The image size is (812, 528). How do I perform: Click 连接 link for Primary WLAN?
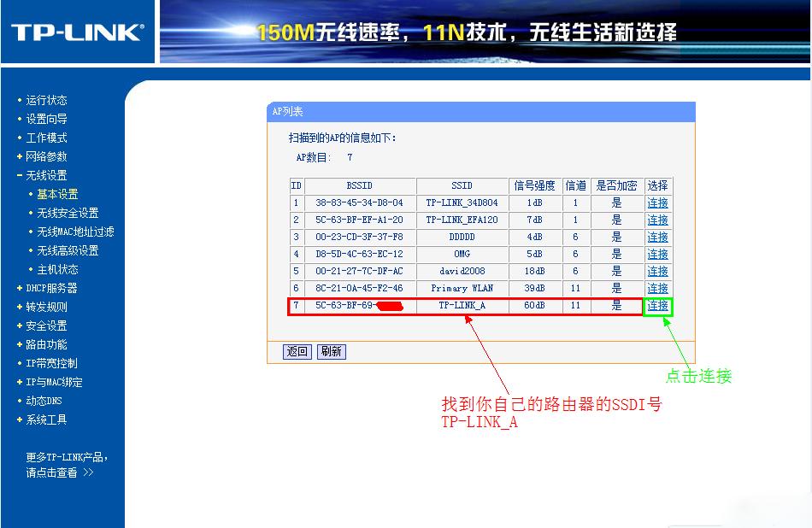(657, 288)
